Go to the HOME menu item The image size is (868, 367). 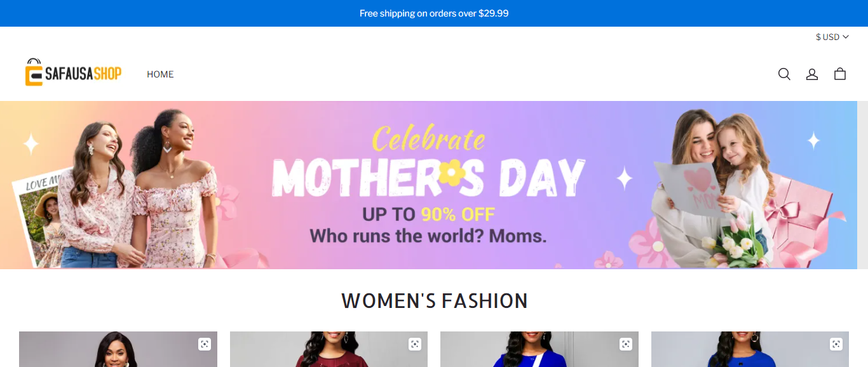160,74
